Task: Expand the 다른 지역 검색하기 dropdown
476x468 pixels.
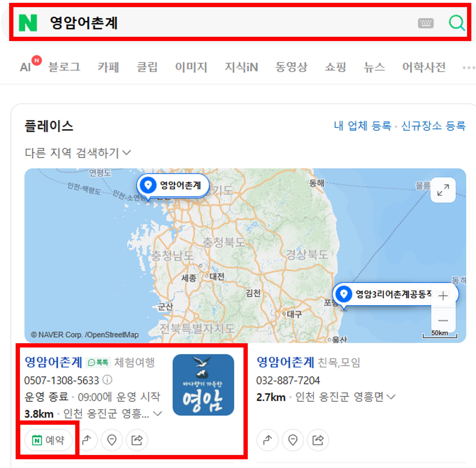Action: pos(78,153)
